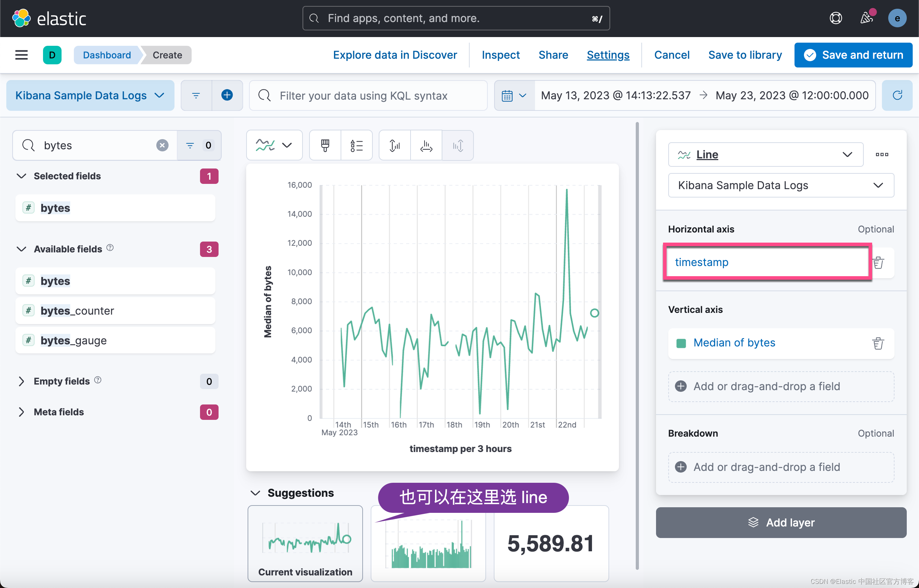Open the newsfeed celebration icon

pyautogui.click(x=866, y=18)
